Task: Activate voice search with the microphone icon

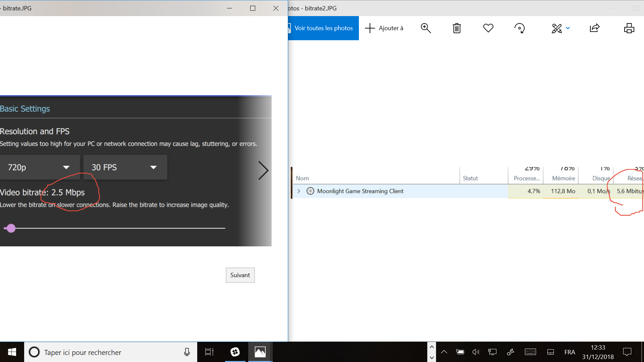Action: click(186, 352)
